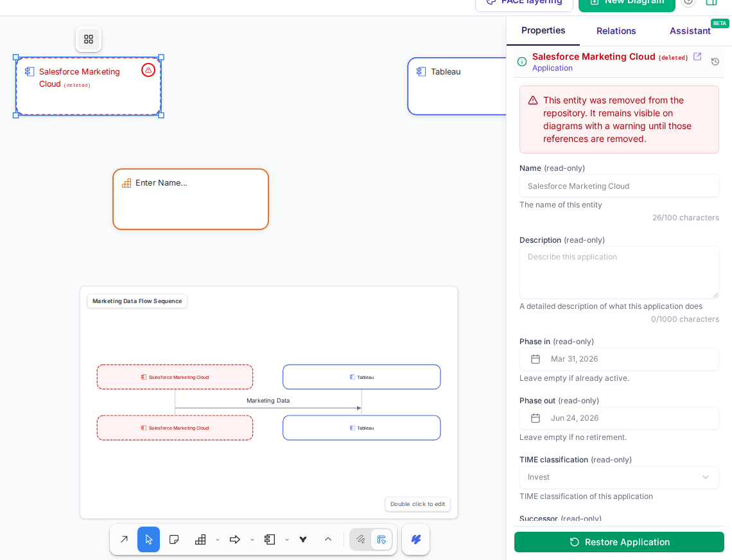Choose the sticky note tool

click(x=174, y=539)
